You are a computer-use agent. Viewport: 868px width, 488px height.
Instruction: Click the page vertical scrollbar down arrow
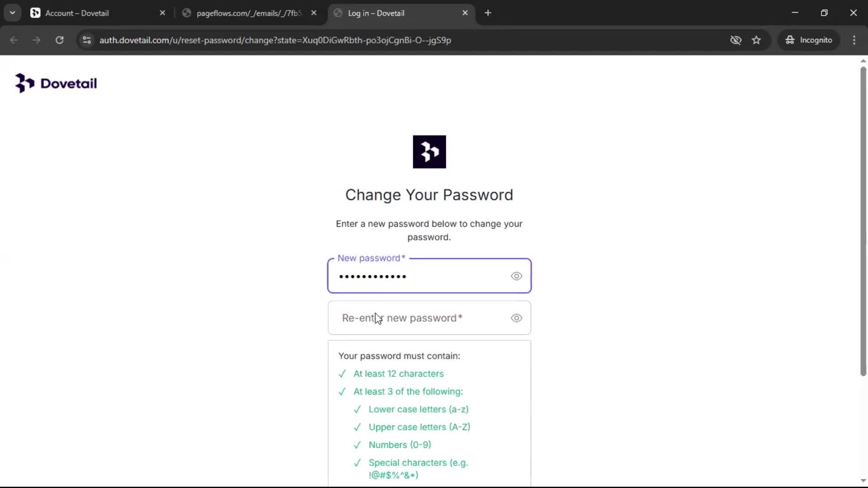click(x=863, y=480)
